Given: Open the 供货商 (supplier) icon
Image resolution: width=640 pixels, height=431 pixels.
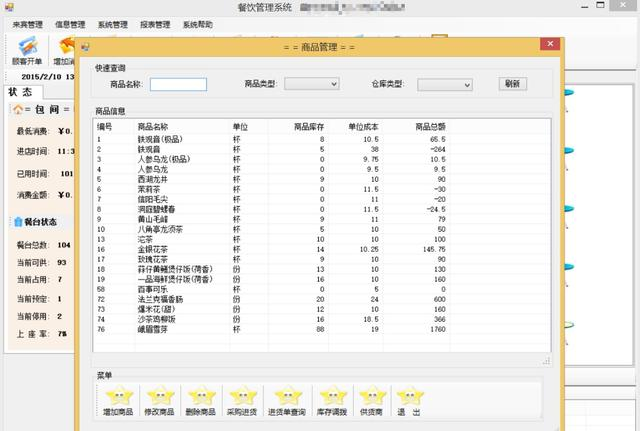Looking at the screenshot, I should coord(371,398).
